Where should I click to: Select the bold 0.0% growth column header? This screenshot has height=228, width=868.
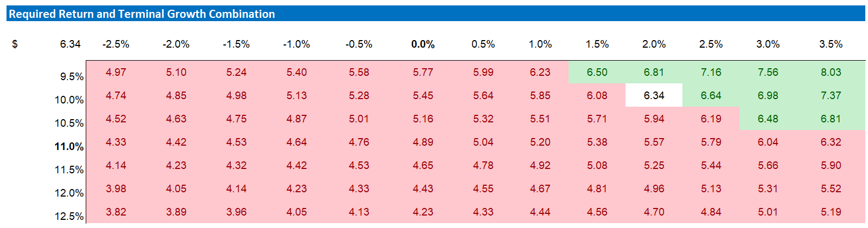[x=423, y=44]
